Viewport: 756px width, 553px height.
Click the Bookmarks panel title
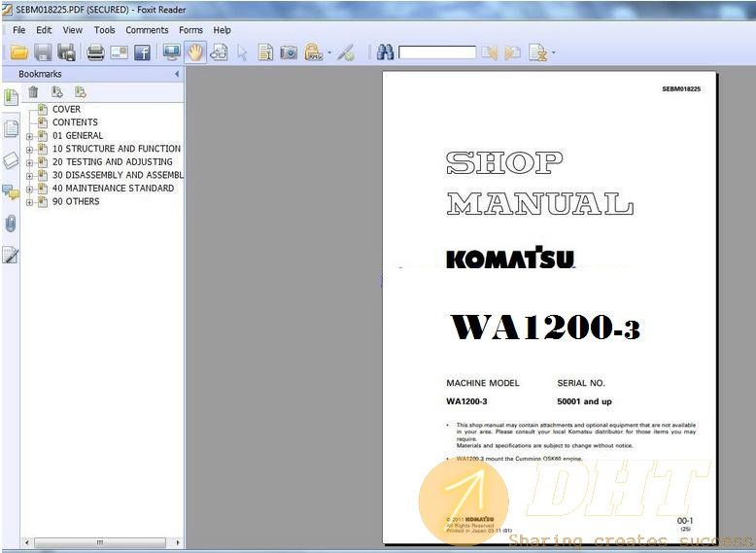pyautogui.click(x=40, y=74)
